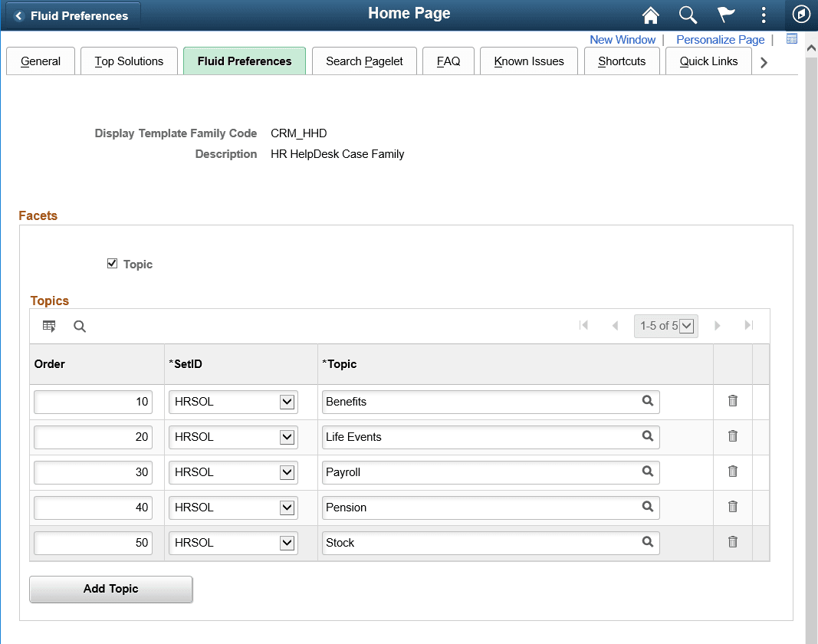The width and height of the screenshot is (818, 644).
Task: Click the Find magnifier in the Topics grid toolbar
Action: click(x=79, y=326)
